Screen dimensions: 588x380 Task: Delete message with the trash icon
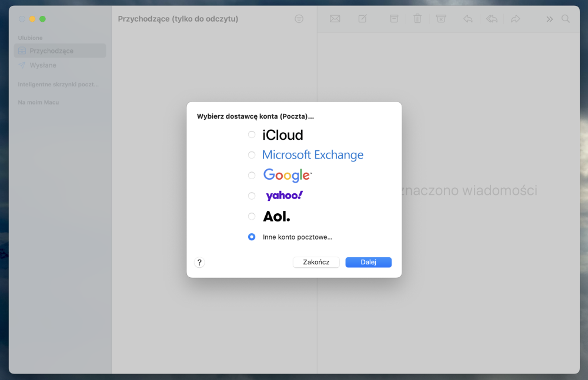pos(417,19)
